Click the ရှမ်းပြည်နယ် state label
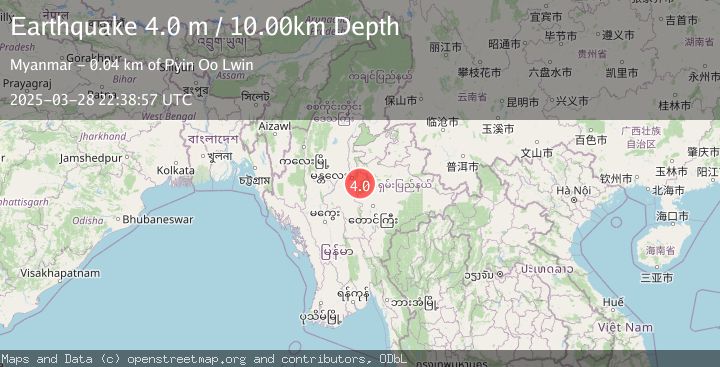 (405, 185)
